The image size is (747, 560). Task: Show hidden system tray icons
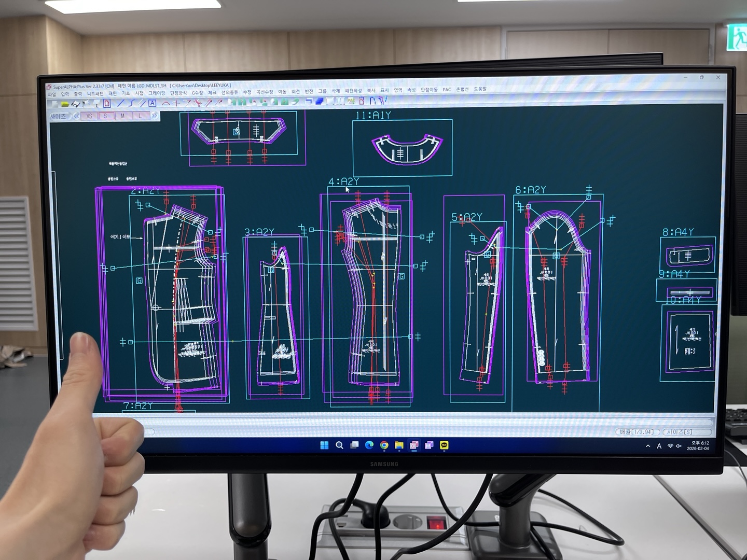(x=648, y=446)
